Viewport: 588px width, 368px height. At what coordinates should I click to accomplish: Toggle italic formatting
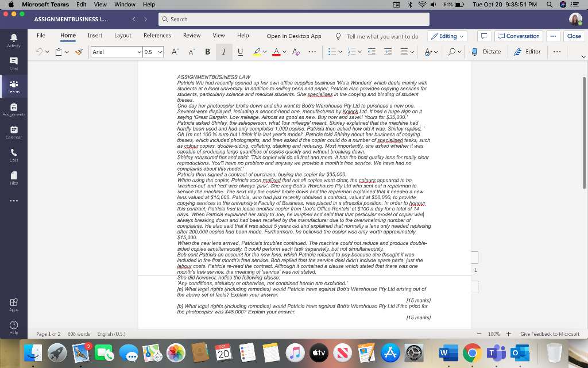[223, 52]
